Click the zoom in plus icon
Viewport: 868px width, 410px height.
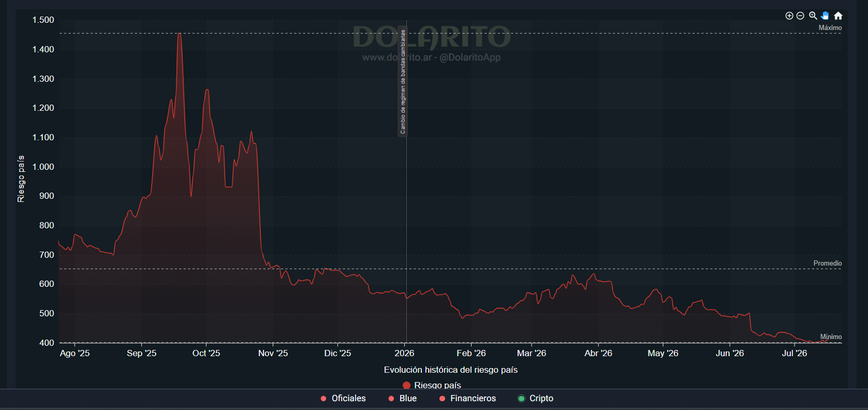[x=789, y=16]
